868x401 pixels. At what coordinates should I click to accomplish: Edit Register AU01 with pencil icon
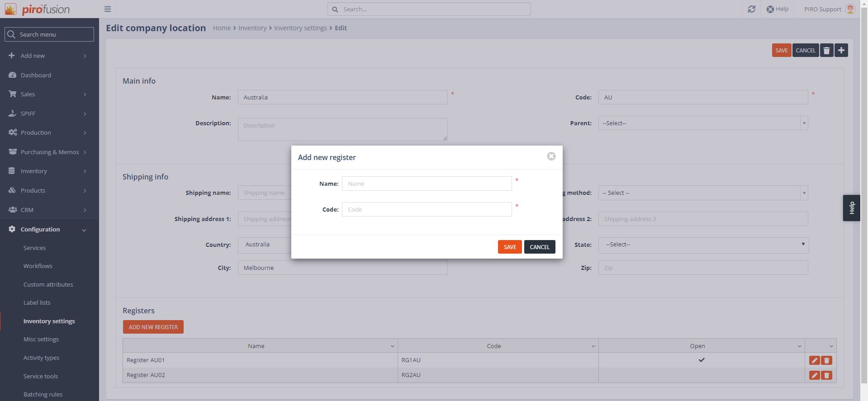point(814,361)
